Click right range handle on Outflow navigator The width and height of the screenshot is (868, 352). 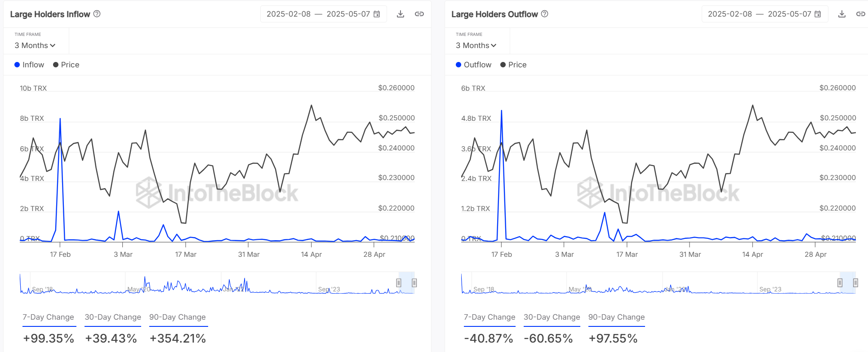855,282
